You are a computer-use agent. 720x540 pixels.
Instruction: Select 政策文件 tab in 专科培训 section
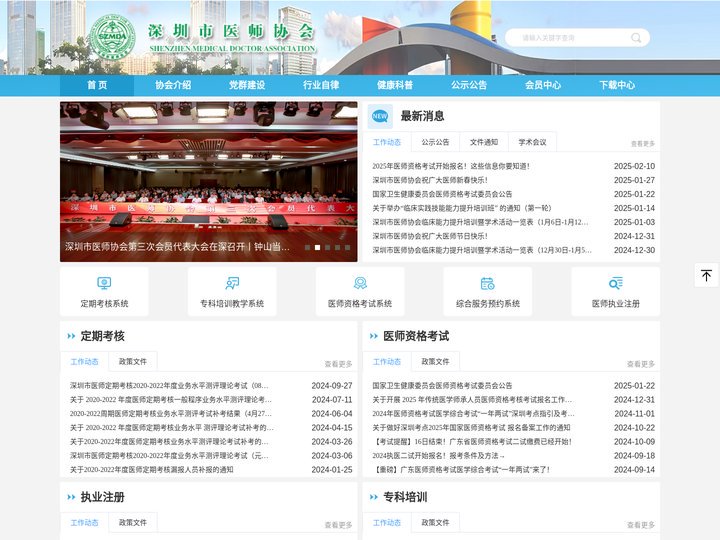tap(435, 523)
